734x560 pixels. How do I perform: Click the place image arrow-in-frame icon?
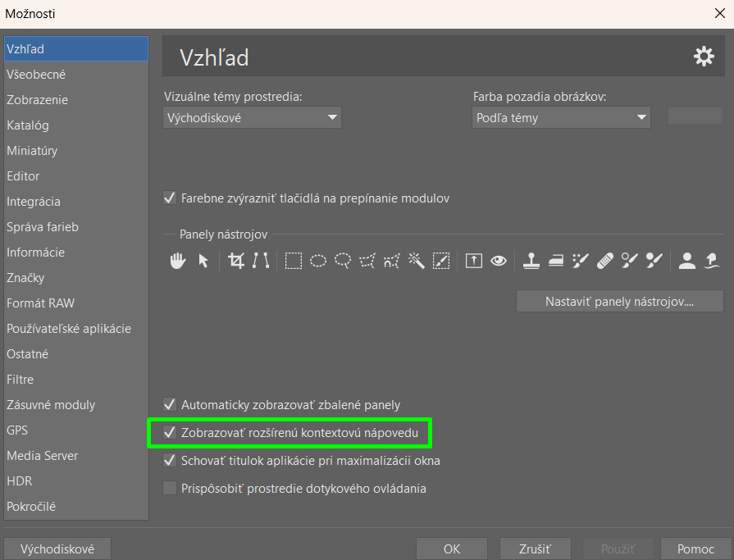tap(474, 261)
